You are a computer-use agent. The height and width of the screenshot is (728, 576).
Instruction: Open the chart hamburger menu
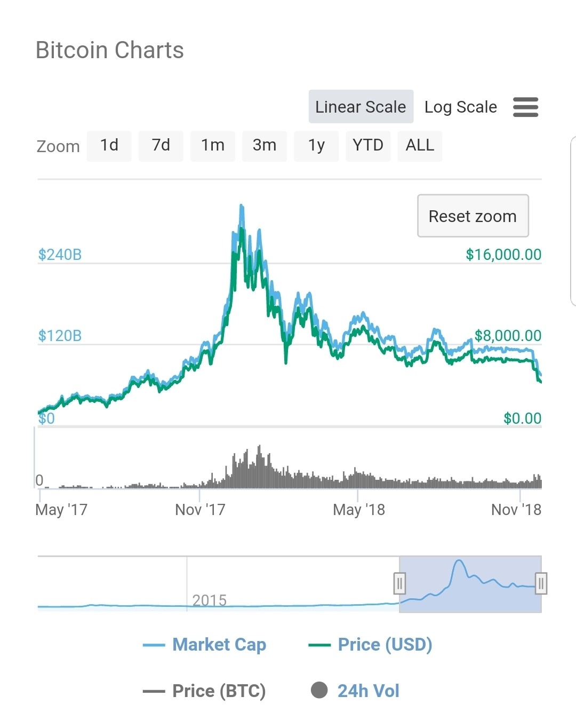coord(525,107)
